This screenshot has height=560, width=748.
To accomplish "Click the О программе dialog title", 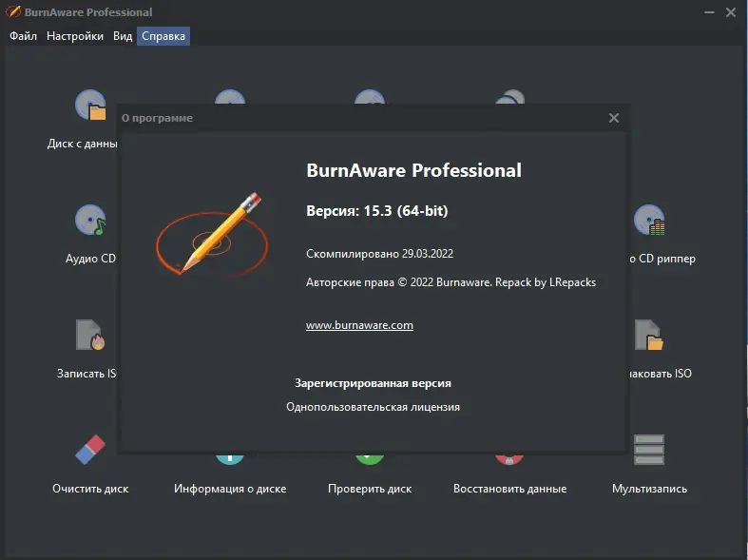I will pyautogui.click(x=157, y=118).
